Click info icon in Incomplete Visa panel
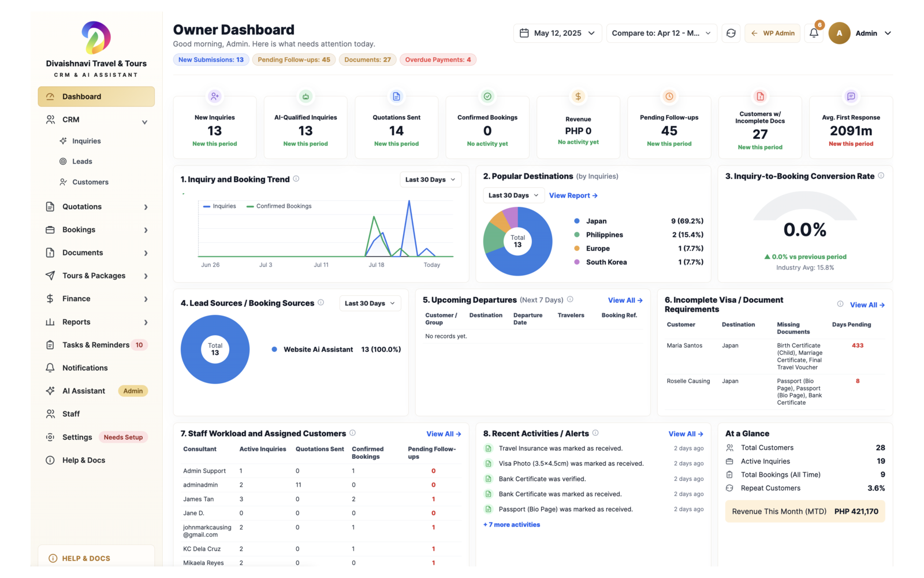The width and height of the screenshot is (924, 578). 840,304
